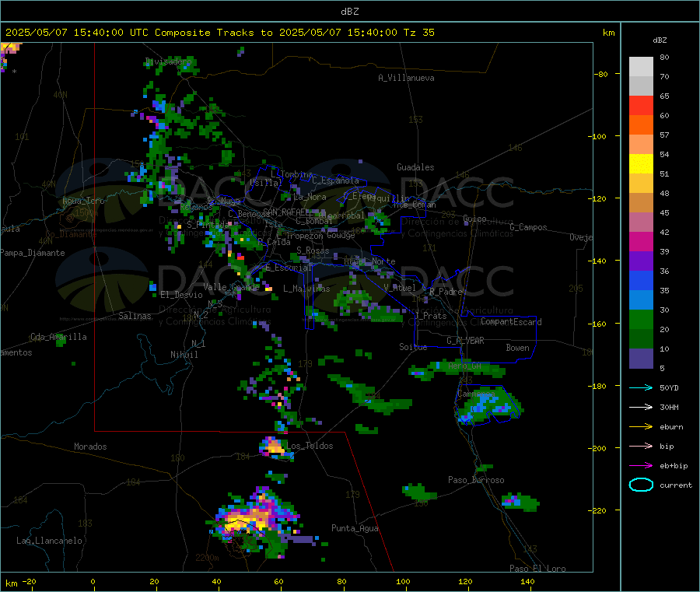Screen dimensions: 700x592
Task: Click the '-80' km tick on right axis
Action: coord(600,74)
